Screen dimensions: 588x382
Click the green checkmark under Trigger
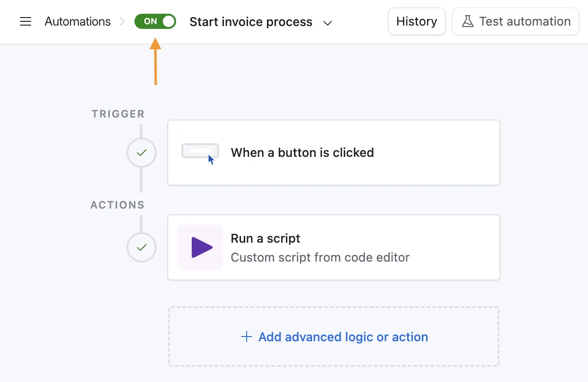[141, 153]
